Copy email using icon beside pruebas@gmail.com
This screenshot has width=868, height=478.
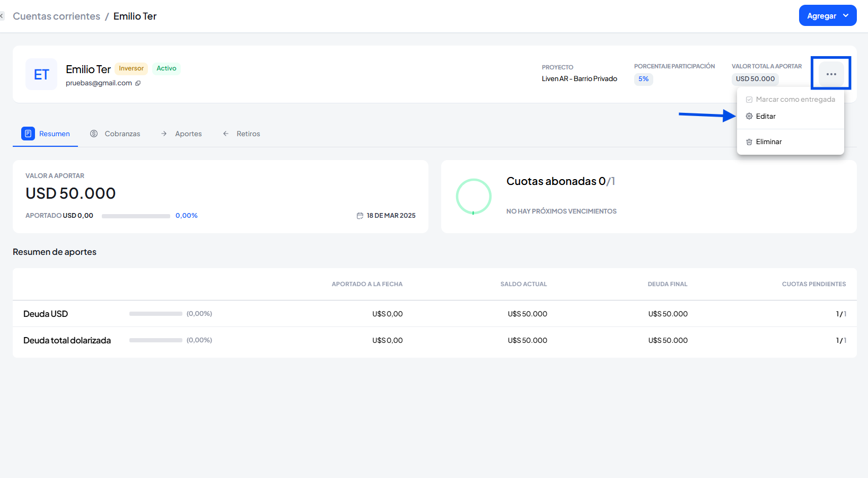(x=138, y=83)
